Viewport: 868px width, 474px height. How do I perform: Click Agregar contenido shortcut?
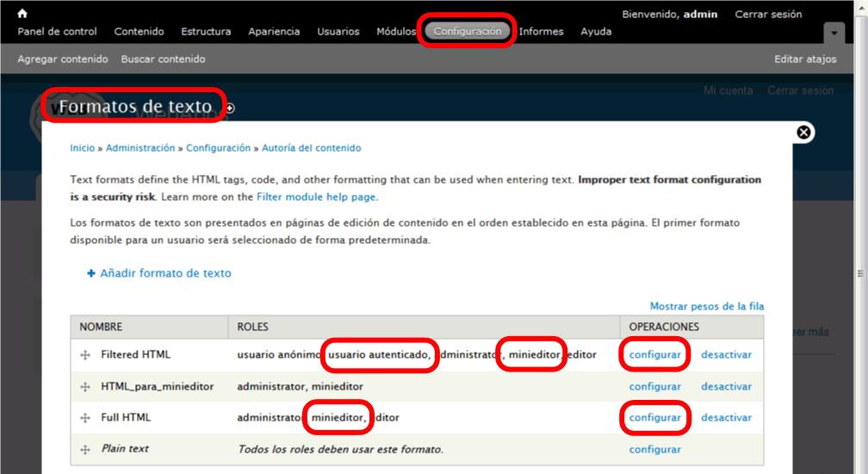point(63,59)
